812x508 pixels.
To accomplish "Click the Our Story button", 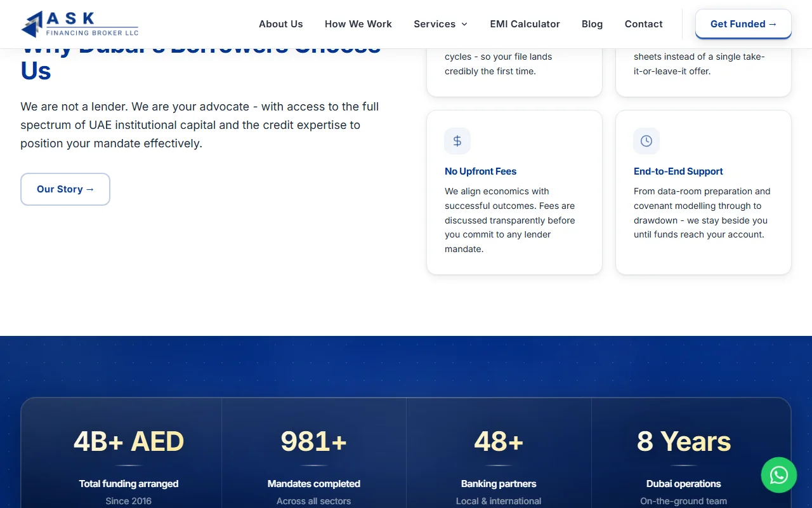I will [65, 189].
